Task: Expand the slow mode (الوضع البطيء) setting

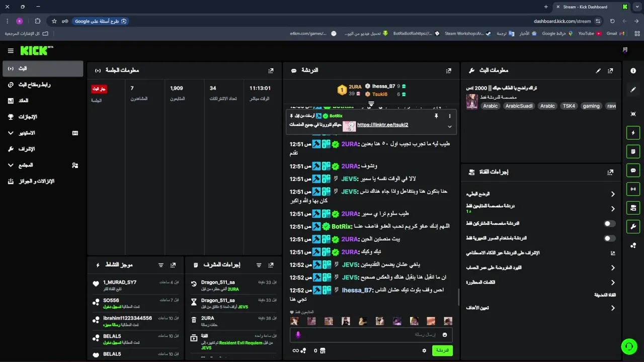Action: (x=613, y=194)
